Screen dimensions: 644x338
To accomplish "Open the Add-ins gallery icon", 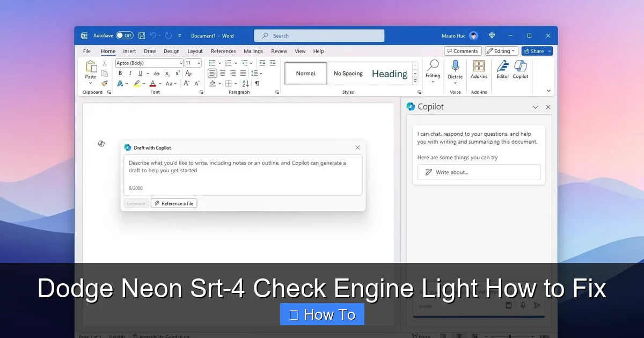I will pyautogui.click(x=479, y=69).
